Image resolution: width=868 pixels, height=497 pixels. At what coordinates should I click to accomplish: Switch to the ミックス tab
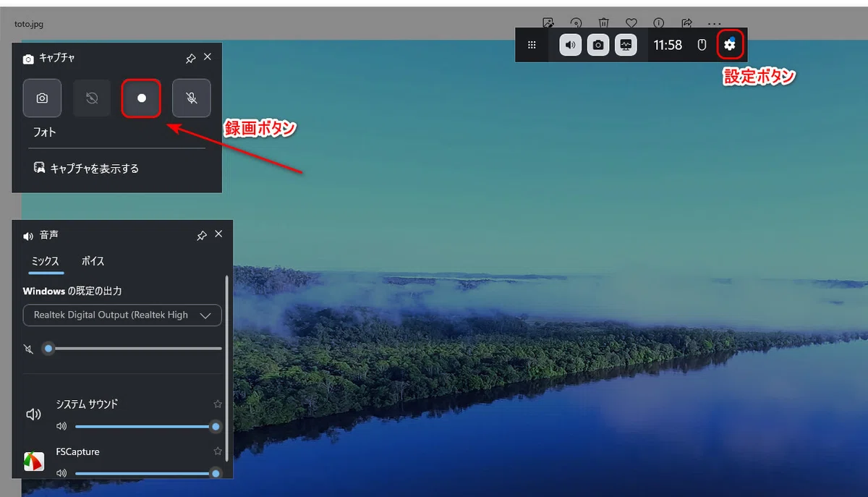click(x=46, y=261)
